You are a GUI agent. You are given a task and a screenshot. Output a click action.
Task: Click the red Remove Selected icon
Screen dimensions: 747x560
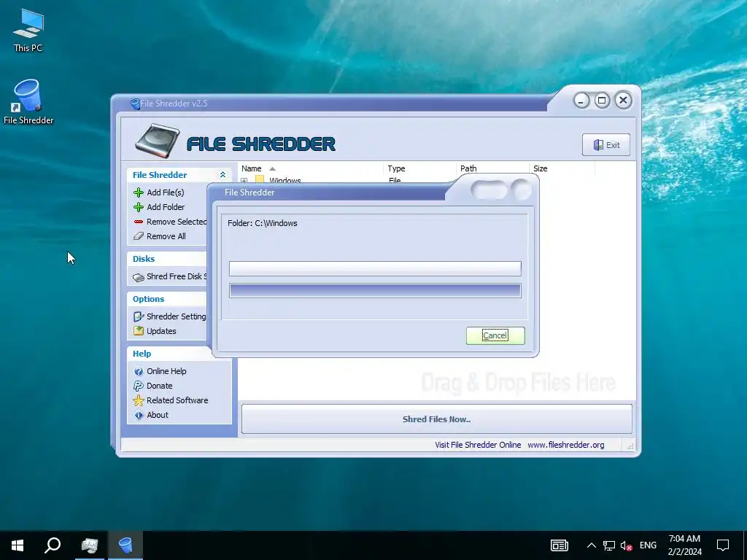pyautogui.click(x=139, y=222)
